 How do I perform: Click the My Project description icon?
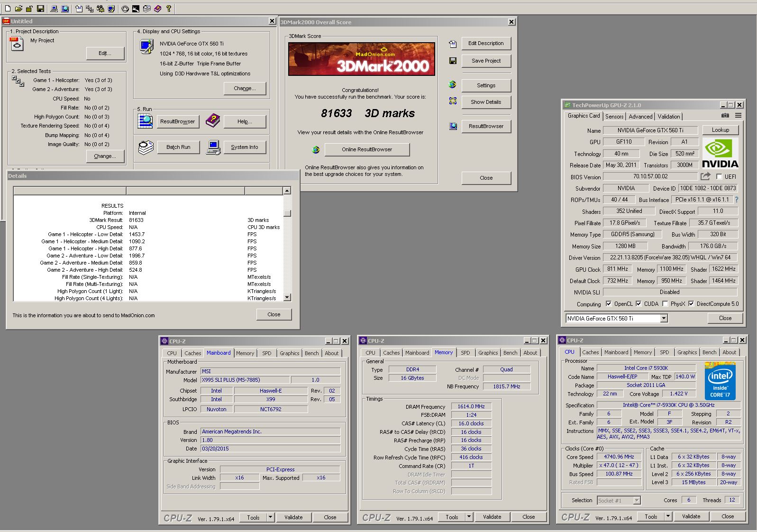tap(17, 44)
